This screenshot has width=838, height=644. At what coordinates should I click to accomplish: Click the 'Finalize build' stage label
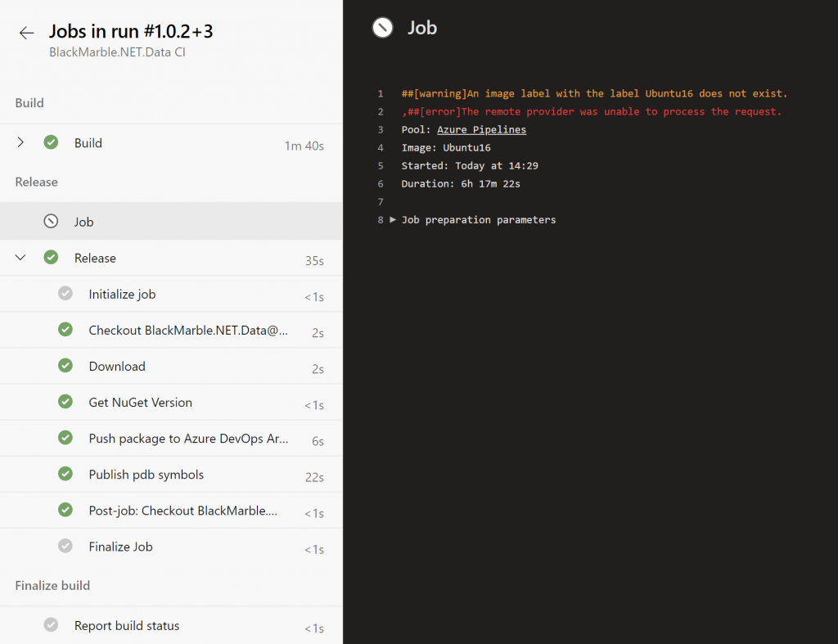(52, 586)
